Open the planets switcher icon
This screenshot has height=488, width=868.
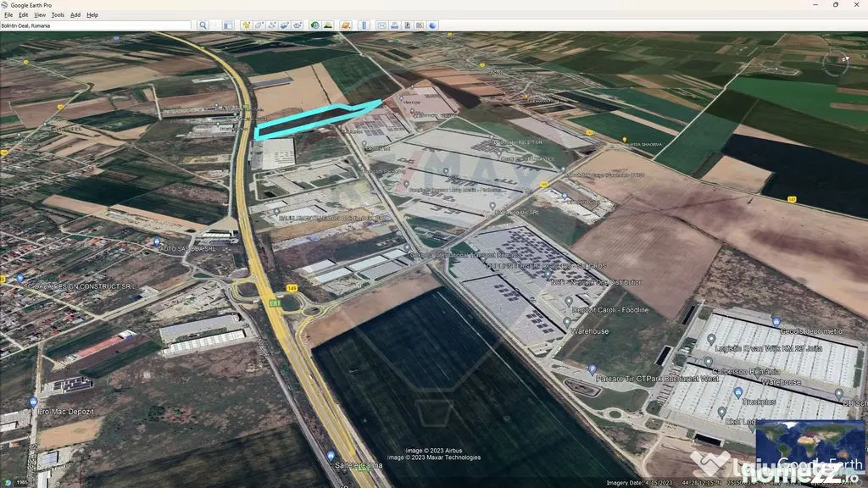346,25
